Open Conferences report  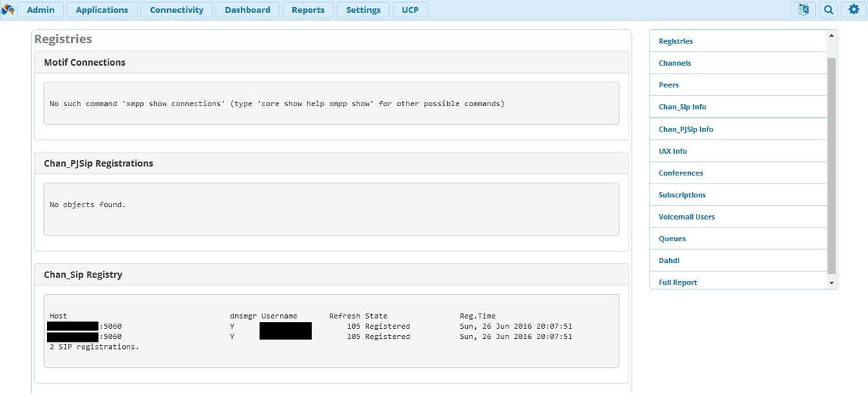click(738, 173)
